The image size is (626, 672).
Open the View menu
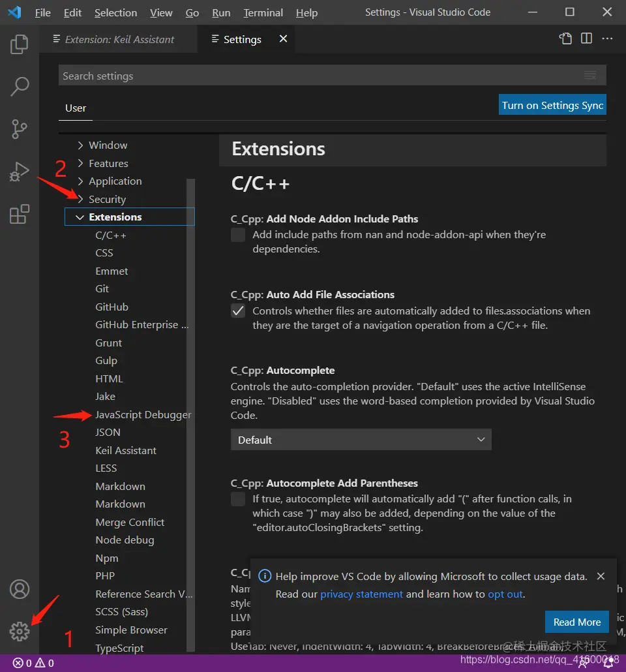(161, 13)
